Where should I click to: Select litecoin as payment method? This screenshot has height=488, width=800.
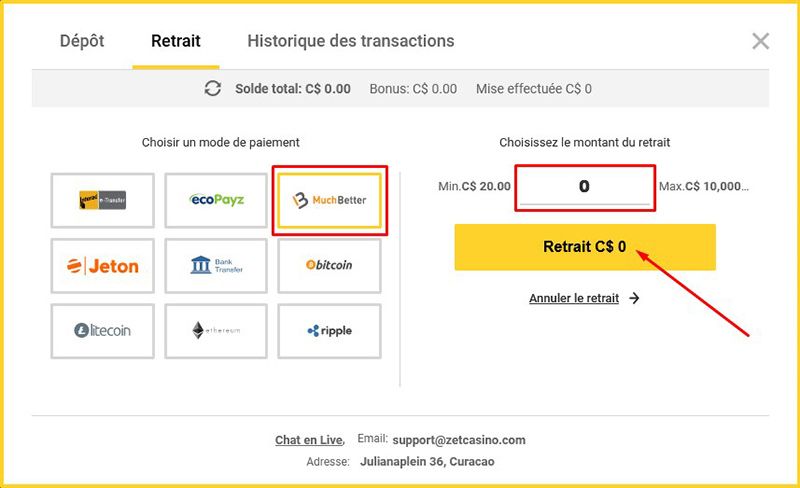103,331
